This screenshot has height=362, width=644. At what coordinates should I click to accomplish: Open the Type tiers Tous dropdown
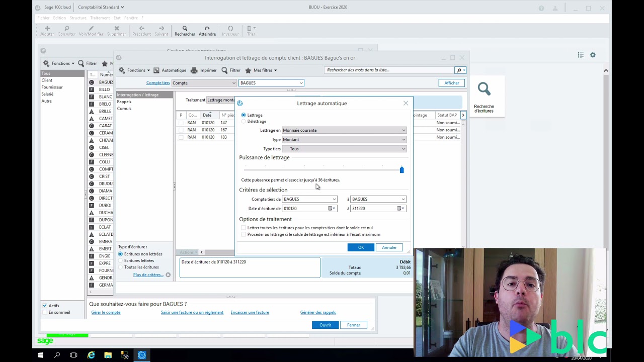click(344, 149)
